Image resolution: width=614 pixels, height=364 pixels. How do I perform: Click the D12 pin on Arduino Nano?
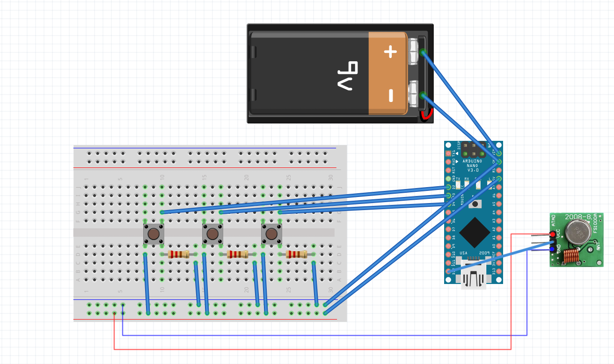tap(448, 271)
